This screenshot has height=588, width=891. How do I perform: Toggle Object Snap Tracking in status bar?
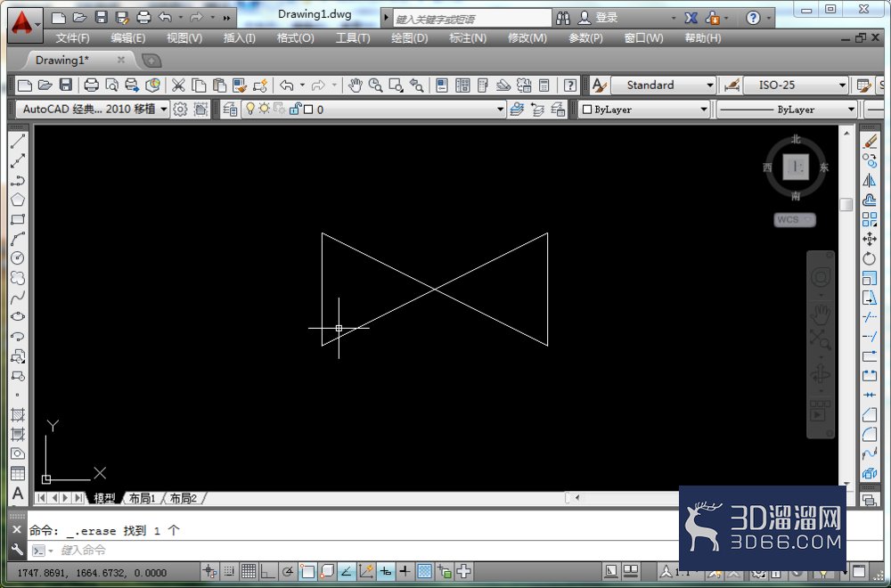click(x=346, y=571)
